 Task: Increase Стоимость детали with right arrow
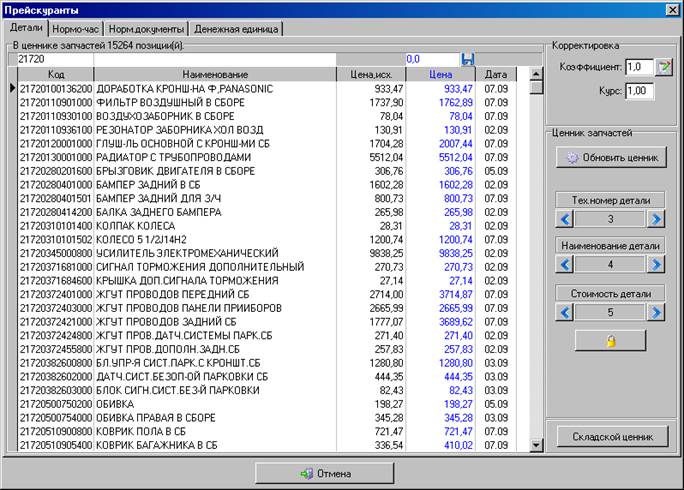[655, 311]
